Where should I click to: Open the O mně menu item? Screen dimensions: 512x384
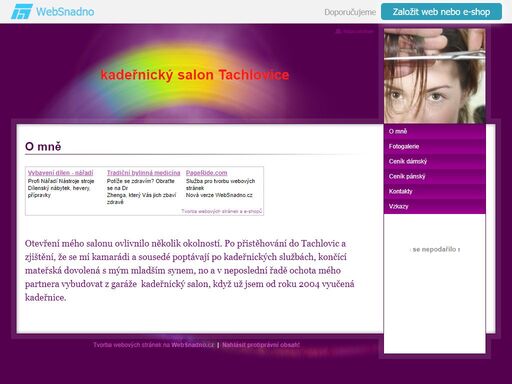(x=435, y=131)
